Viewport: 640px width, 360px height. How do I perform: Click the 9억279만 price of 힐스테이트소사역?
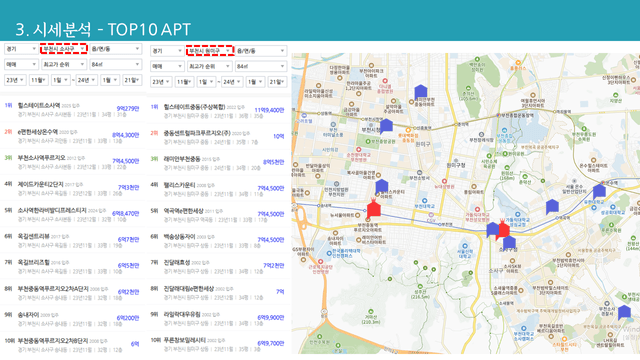click(128, 109)
